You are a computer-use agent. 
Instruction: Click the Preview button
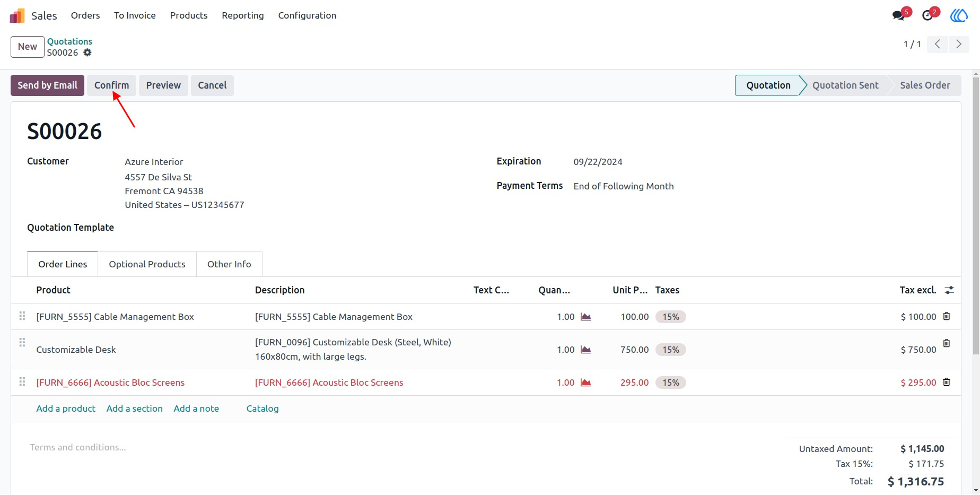[x=163, y=85]
